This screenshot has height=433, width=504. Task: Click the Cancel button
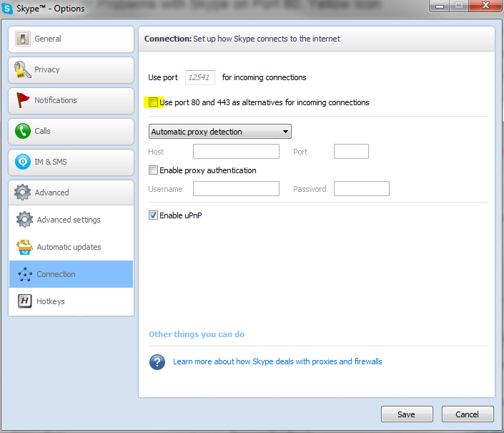(467, 414)
